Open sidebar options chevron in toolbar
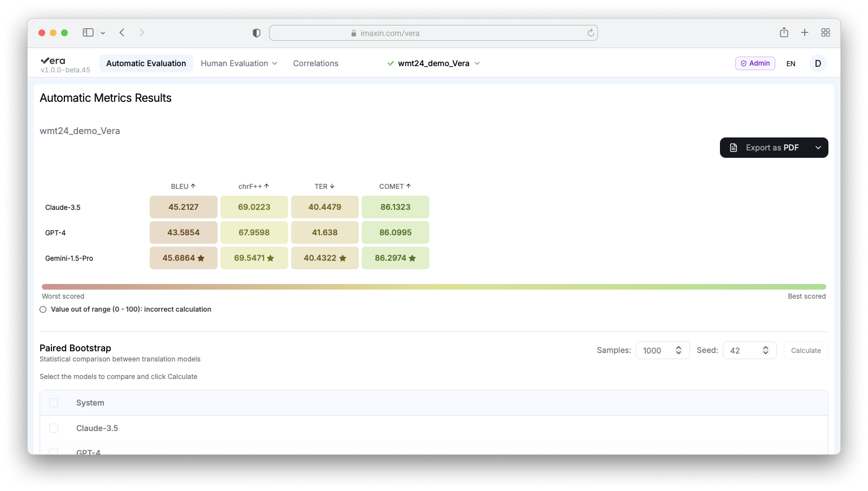This screenshot has height=491, width=868. coord(103,33)
